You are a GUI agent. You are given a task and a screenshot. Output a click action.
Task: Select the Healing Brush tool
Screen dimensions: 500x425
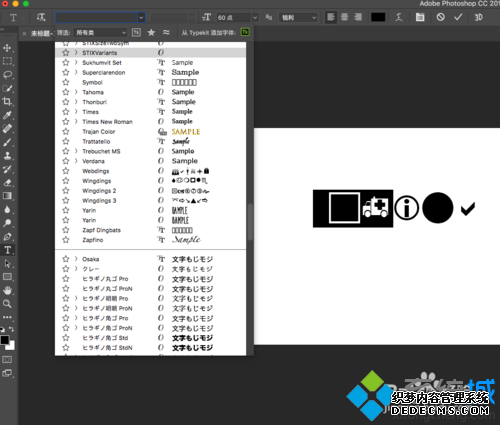pos(7,129)
